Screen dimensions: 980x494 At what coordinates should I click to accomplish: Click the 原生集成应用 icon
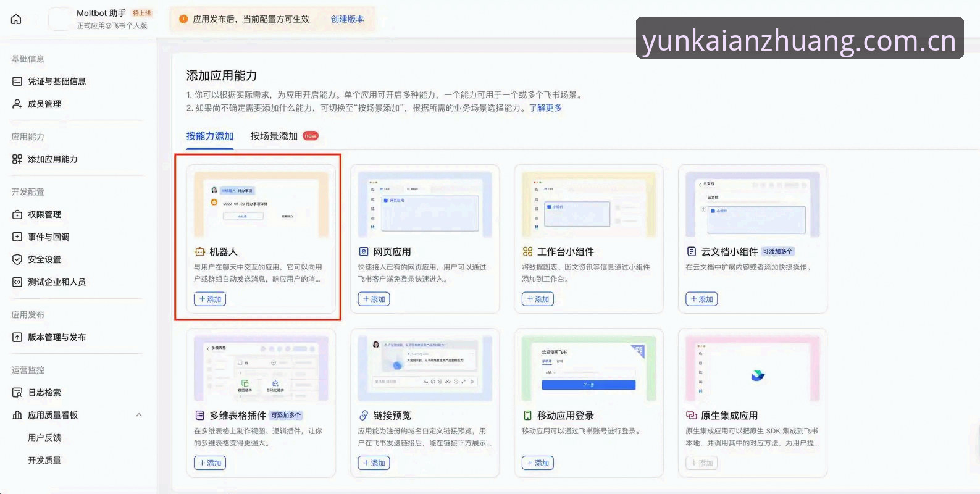(692, 416)
